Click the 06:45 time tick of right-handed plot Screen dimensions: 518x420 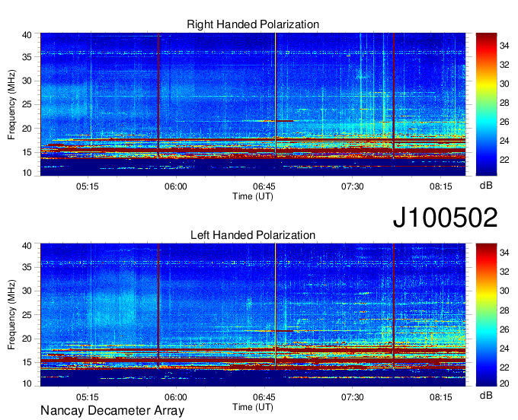[264, 186]
